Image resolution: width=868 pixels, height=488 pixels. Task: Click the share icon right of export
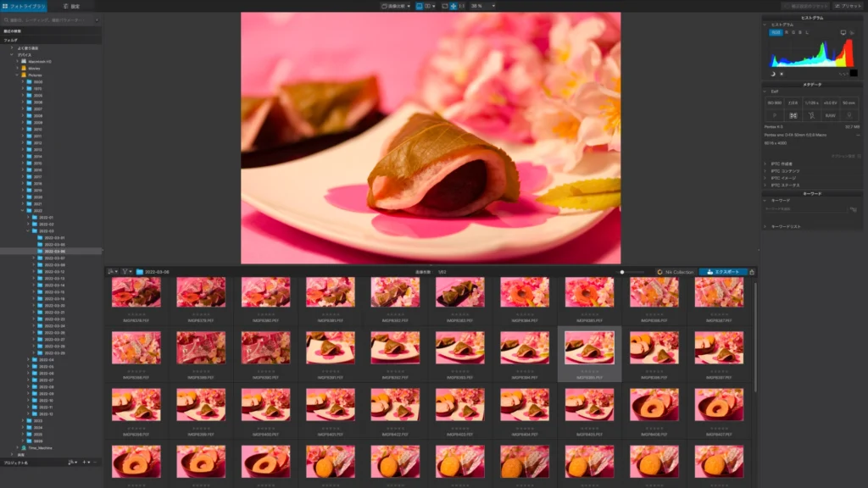752,272
